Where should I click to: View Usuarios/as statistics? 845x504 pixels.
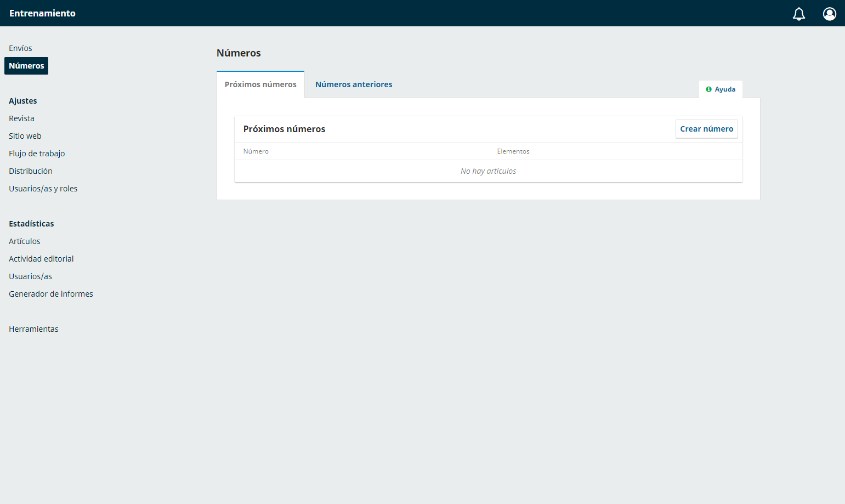pos(30,276)
